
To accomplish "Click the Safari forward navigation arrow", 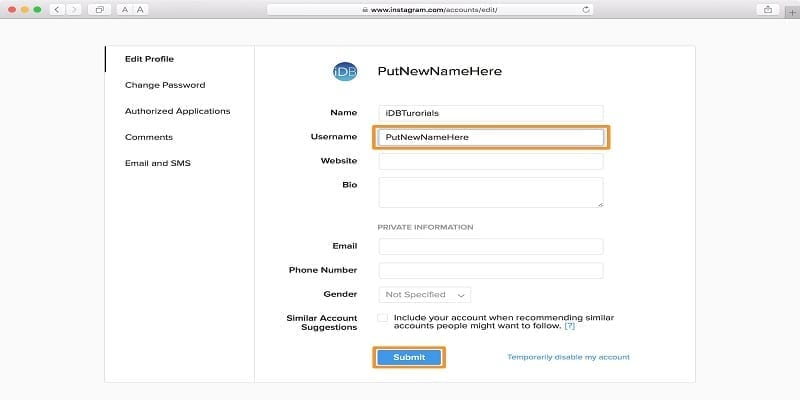I will click(73, 9).
